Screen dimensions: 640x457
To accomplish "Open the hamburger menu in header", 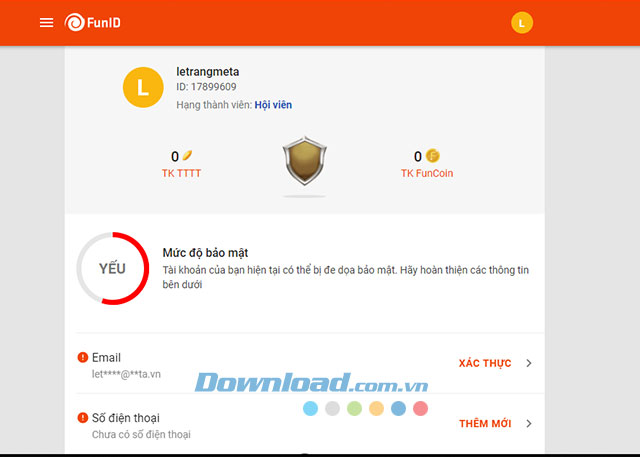I will tap(47, 22).
